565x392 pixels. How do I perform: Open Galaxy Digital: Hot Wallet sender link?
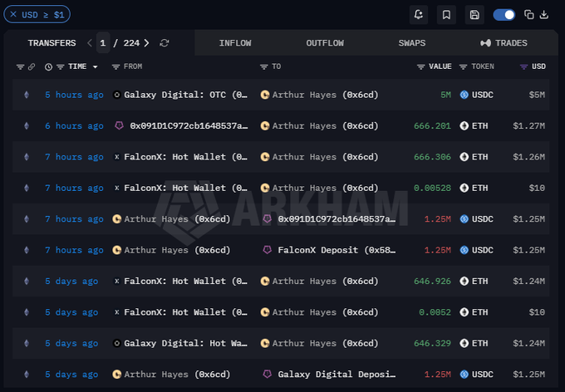pos(185,343)
